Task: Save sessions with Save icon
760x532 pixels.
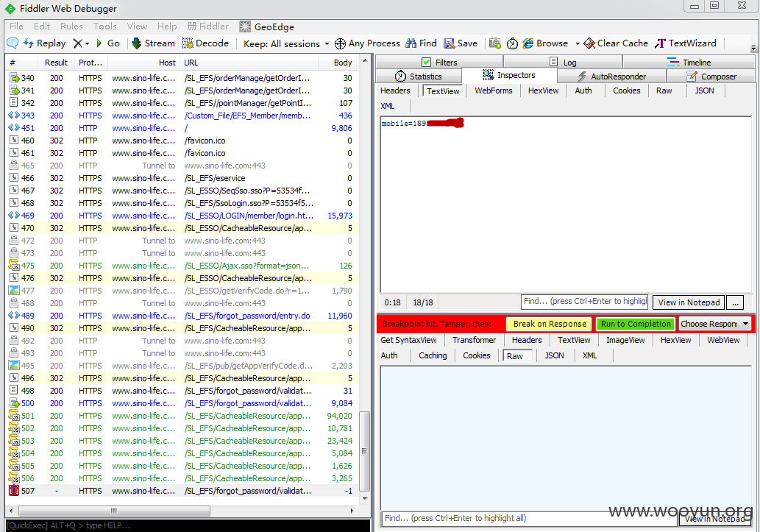Action: [x=461, y=43]
